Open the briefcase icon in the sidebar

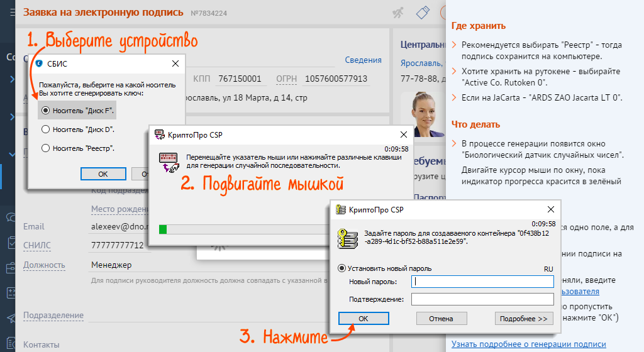11,268
